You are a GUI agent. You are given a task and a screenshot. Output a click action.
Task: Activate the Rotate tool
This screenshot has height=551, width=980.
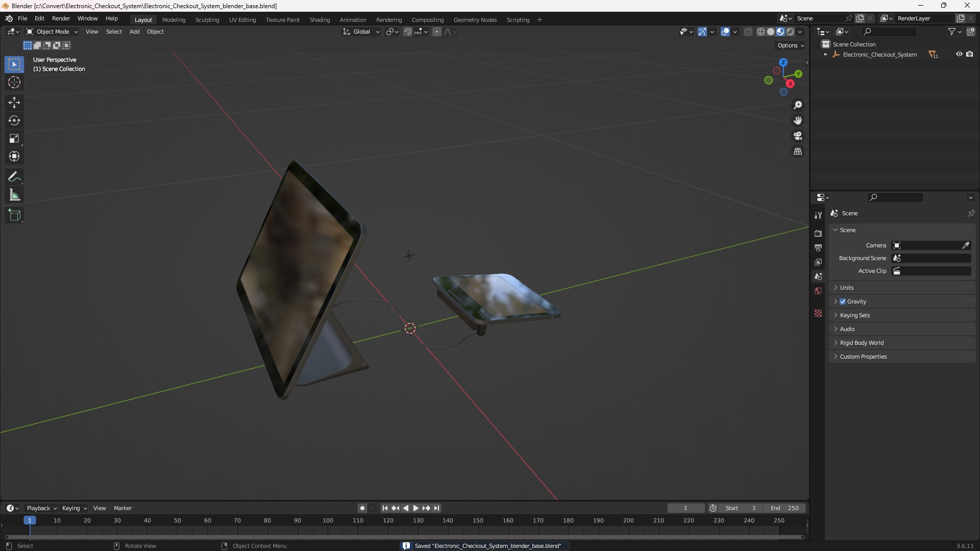pyautogui.click(x=14, y=120)
